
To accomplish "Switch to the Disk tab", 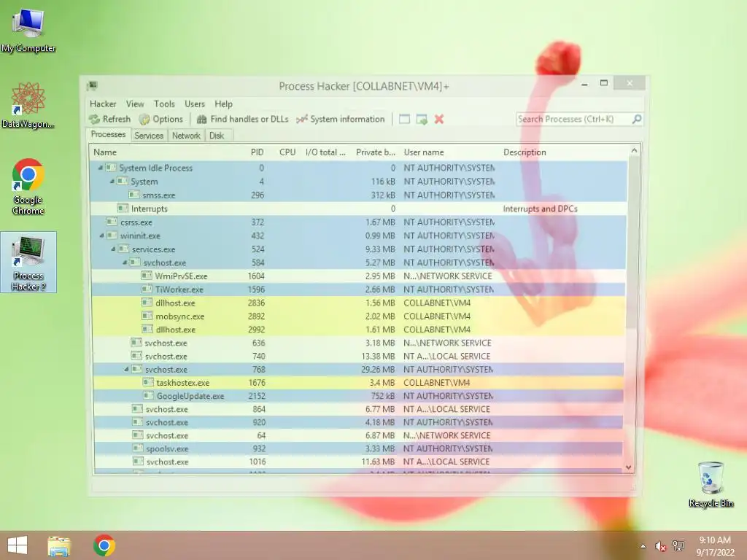I will pos(217,136).
